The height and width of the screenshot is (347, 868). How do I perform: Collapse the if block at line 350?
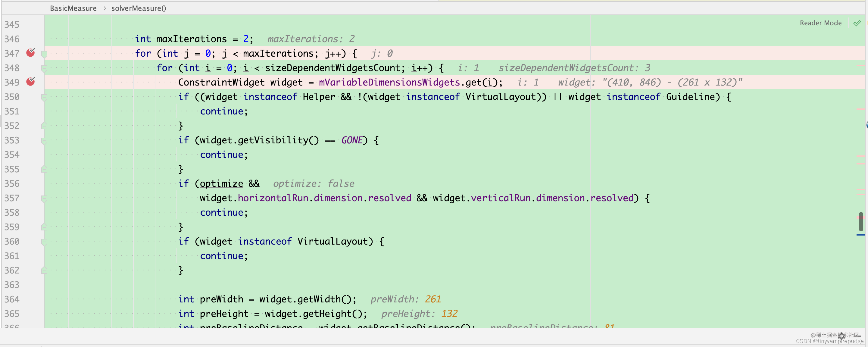tap(44, 97)
